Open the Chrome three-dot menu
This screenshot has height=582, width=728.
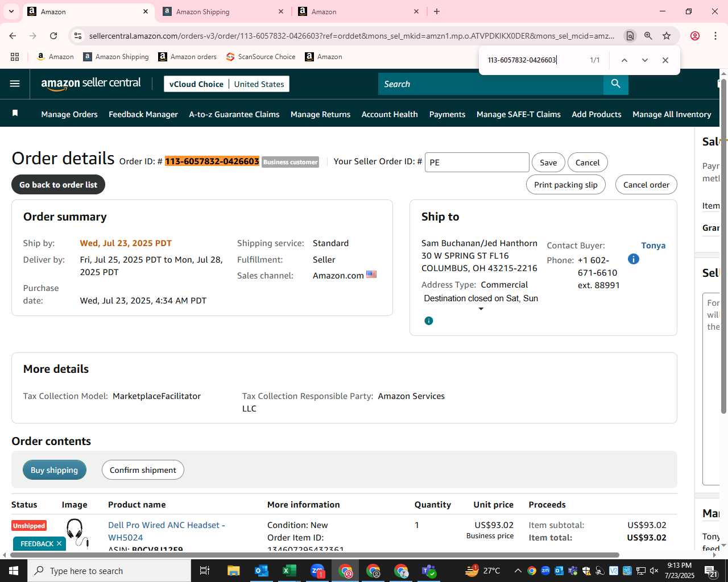[715, 36]
